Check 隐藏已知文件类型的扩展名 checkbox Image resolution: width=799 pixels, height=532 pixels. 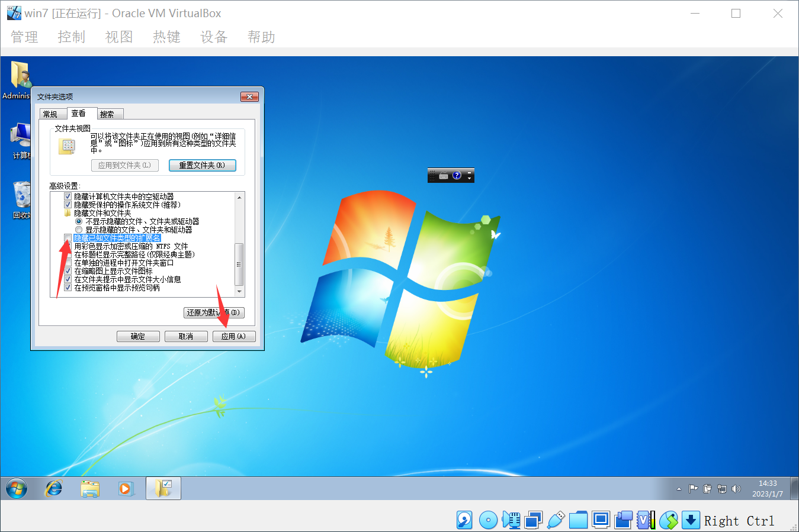(x=68, y=238)
